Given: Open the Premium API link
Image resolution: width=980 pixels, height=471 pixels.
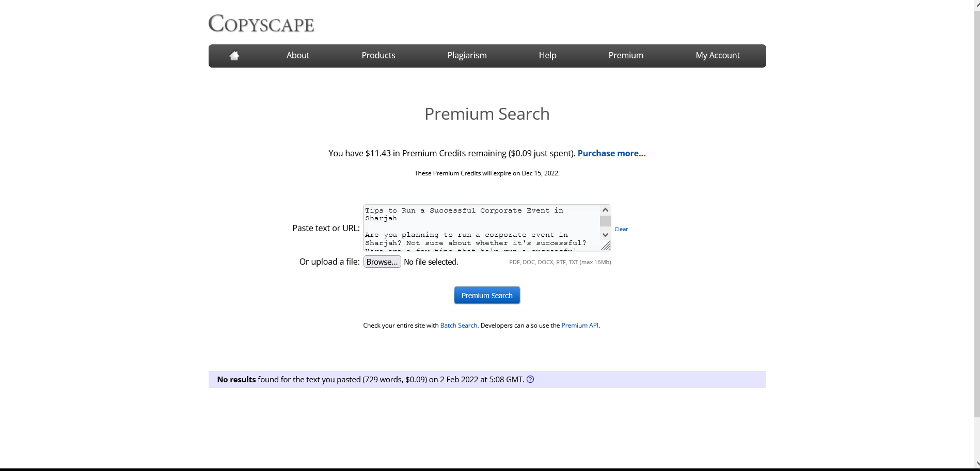Looking at the screenshot, I should (580, 326).
